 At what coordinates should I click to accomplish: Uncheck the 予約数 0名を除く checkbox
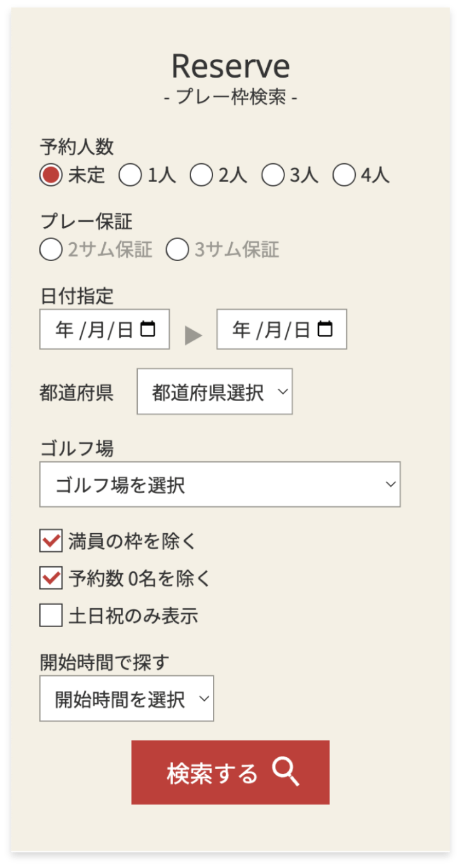point(51,578)
